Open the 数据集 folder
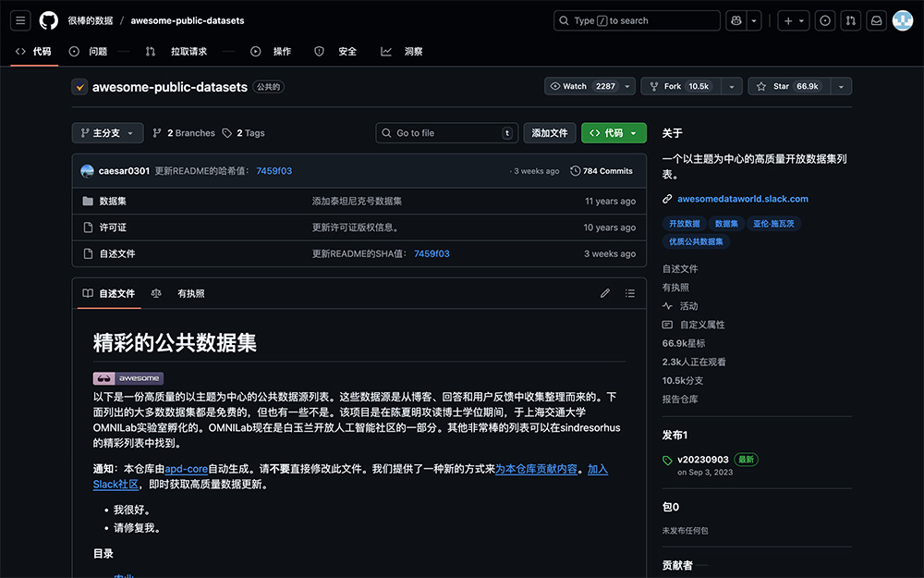 click(113, 201)
